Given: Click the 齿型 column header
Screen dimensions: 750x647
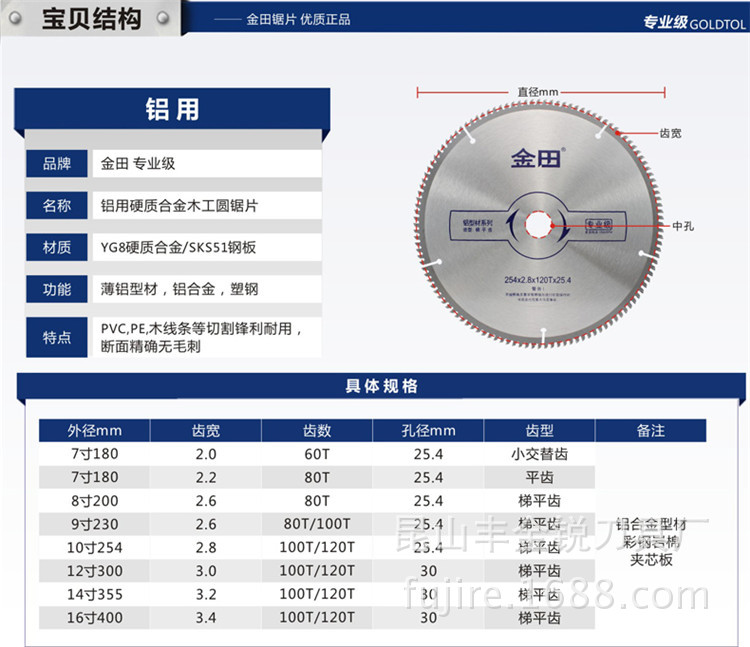Looking at the screenshot, I should pyautogui.click(x=540, y=430).
